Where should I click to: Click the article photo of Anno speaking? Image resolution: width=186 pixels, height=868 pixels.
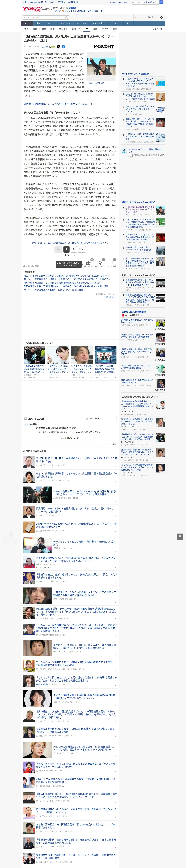pos(101,66)
